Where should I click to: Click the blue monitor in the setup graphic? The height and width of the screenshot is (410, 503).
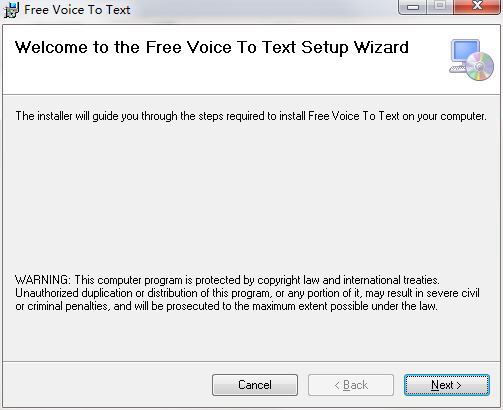pos(465,51)
